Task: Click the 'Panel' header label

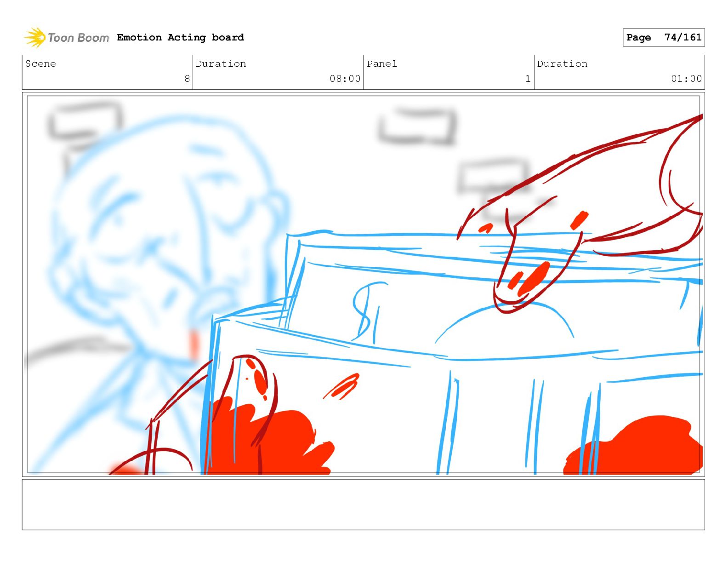Action: pyautogui.click(x=382, y=63)
